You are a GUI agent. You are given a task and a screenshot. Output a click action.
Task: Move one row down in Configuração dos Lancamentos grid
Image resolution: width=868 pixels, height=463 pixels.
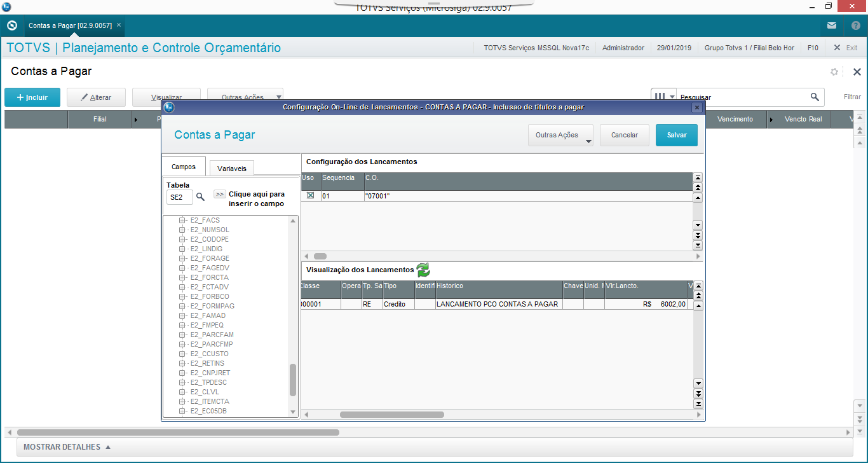click(698, 225)
